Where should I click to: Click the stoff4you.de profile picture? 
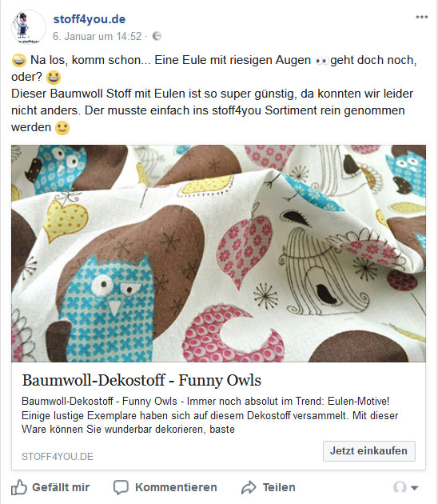(29, 27)
